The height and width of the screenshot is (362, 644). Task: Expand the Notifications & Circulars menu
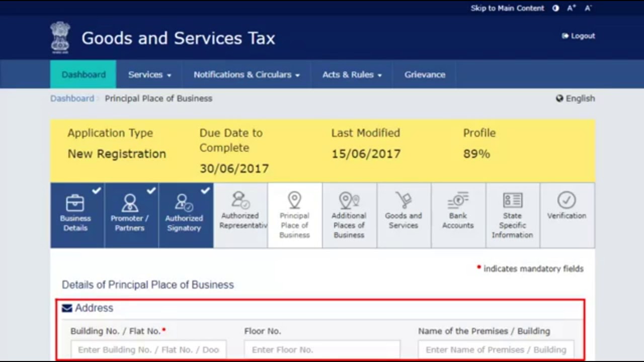(x=247, y=74)
